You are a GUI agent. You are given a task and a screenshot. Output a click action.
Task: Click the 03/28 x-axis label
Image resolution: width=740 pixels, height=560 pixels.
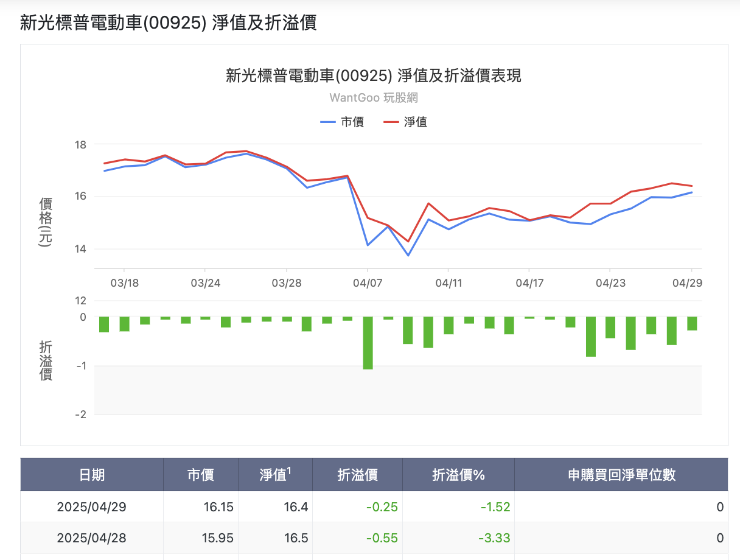coord(286,283)
